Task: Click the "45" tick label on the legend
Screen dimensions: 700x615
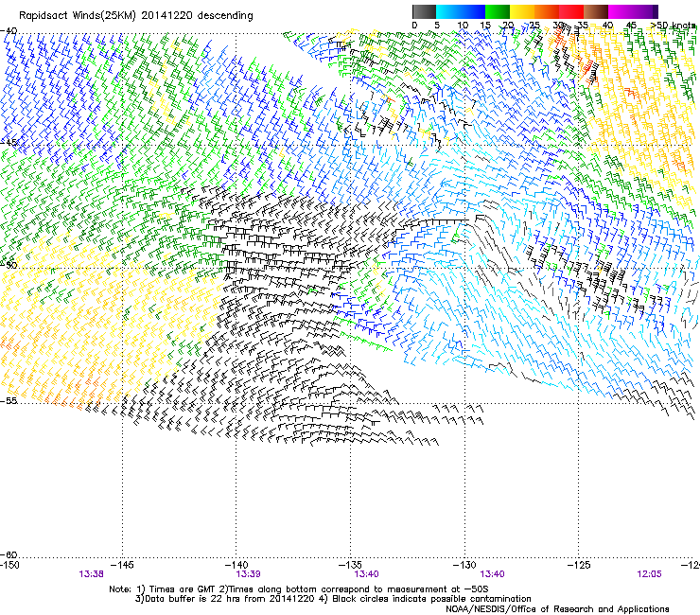Action: pos(631,26)
